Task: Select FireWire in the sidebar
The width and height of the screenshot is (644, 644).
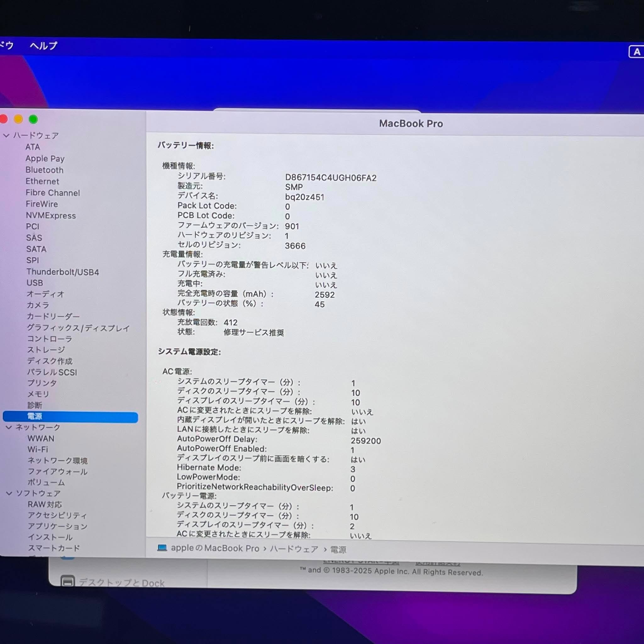Action: (42, 204)
